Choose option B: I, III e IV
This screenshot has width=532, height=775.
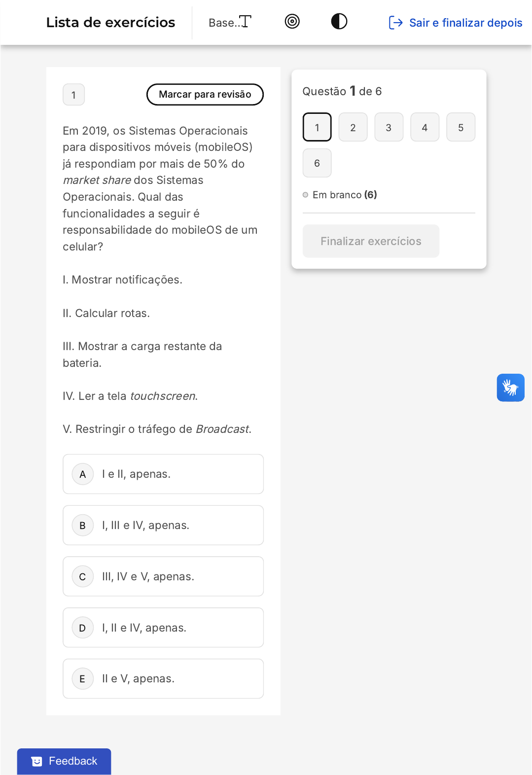point(163,526)
